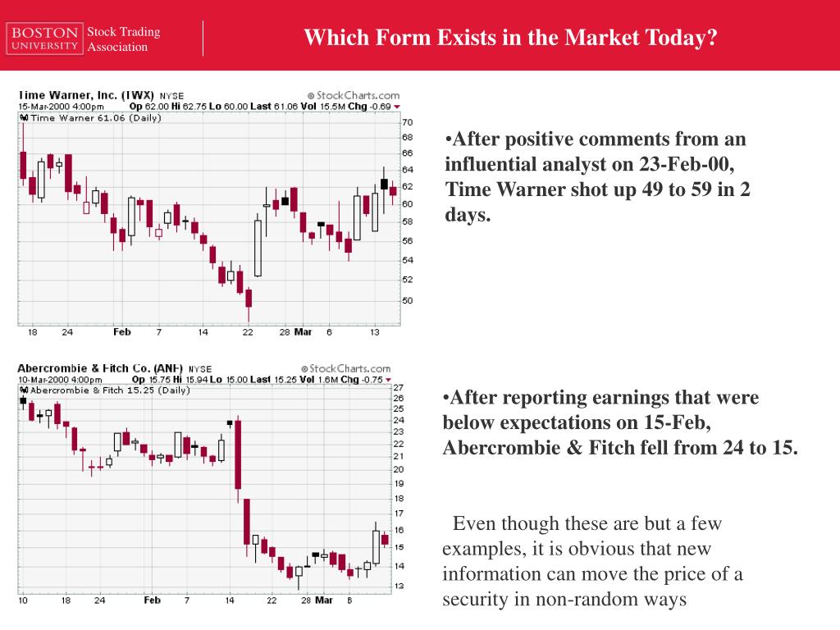
Task: Click the Time Warner, Inc. (TWX) chart heading
Action: (85, 95)
